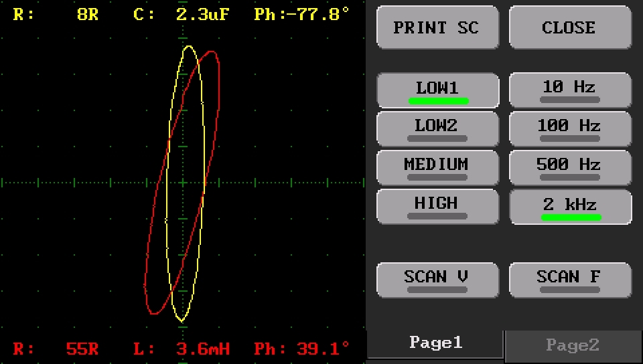Image resolution: width=643 pixels, height=364 pixels.
Task: Enable SCAN F mode
Action: [x=570, y=280]
